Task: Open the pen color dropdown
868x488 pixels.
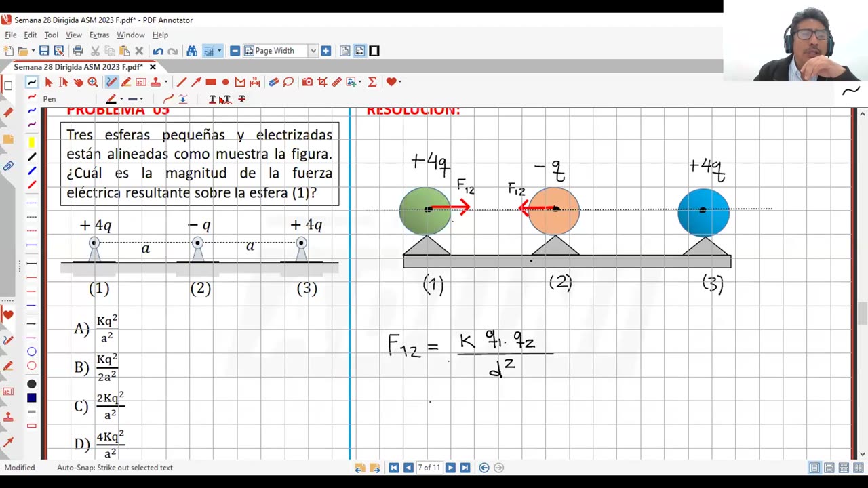Action: coord(121,99)
